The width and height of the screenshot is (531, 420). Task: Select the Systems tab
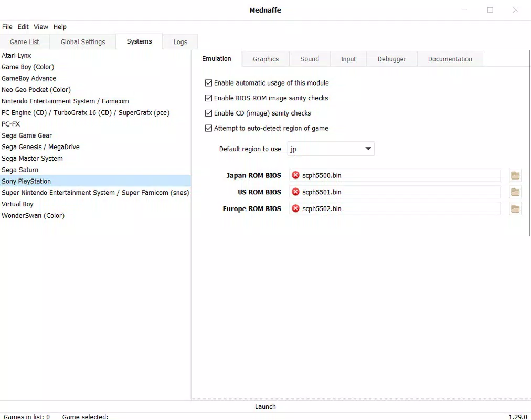point(139,41)
